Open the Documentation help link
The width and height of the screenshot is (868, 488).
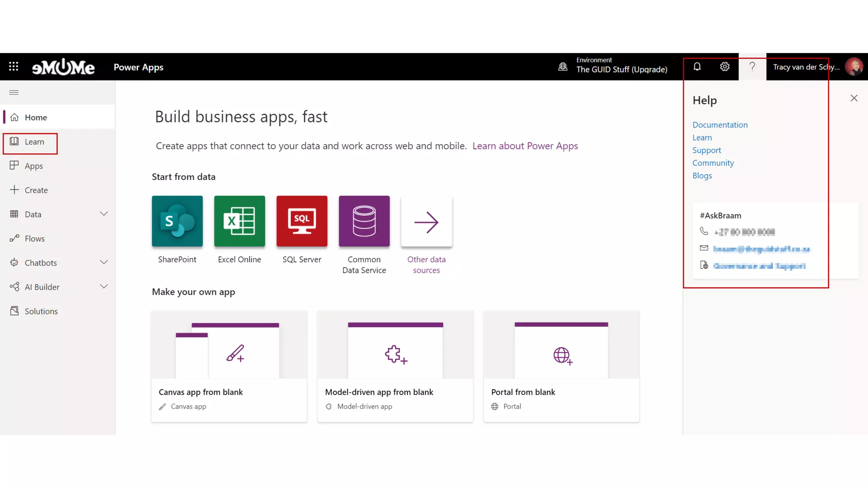pyautogui.click(x=720, y=125)
